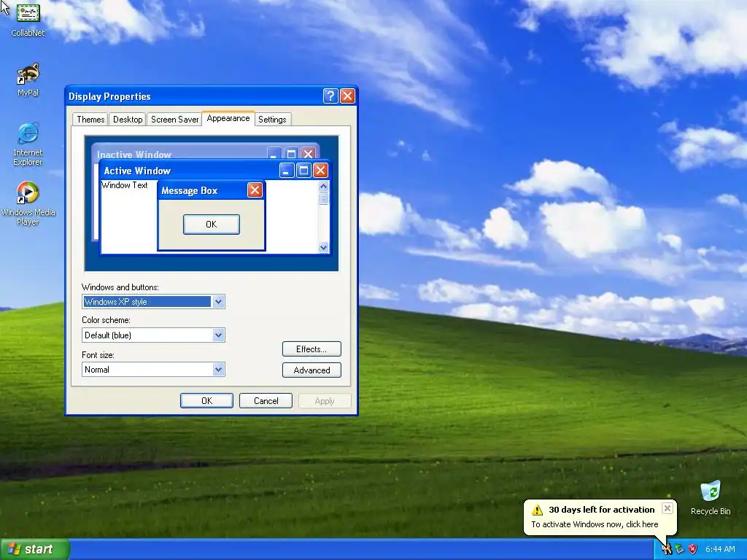Click the preview Message Box OK button

tap(211, 225)
